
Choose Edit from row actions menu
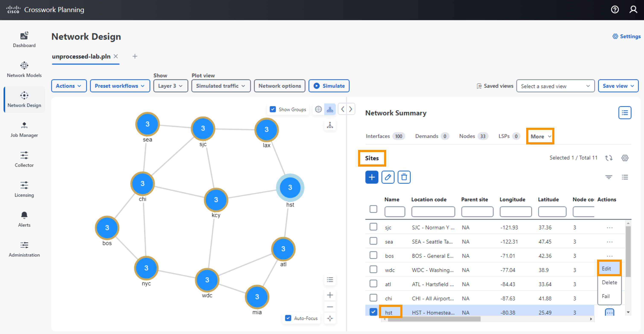[x=609, y=269]
